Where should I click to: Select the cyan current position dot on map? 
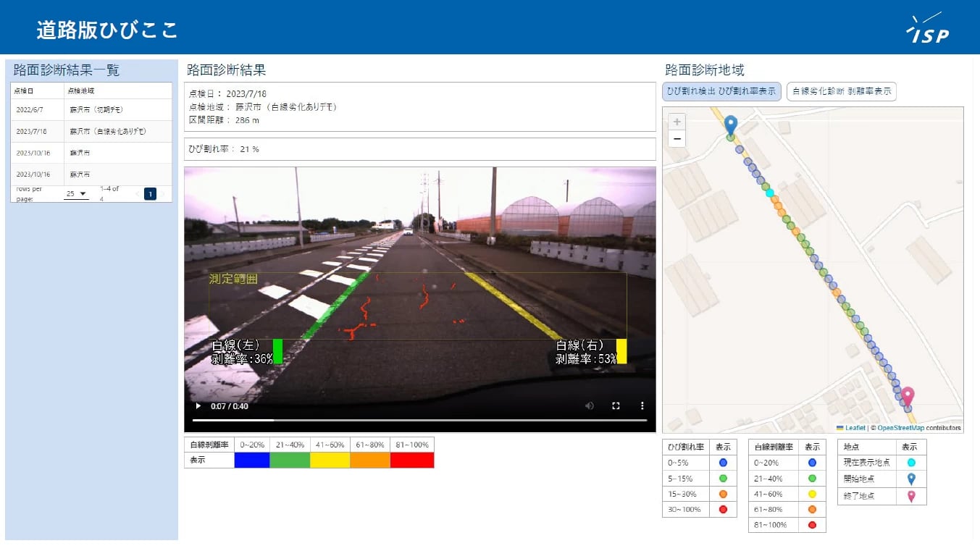769,193
